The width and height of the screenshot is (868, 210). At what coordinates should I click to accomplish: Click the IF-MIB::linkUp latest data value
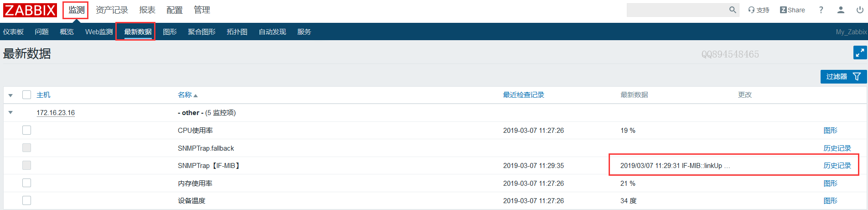(675, 166)
